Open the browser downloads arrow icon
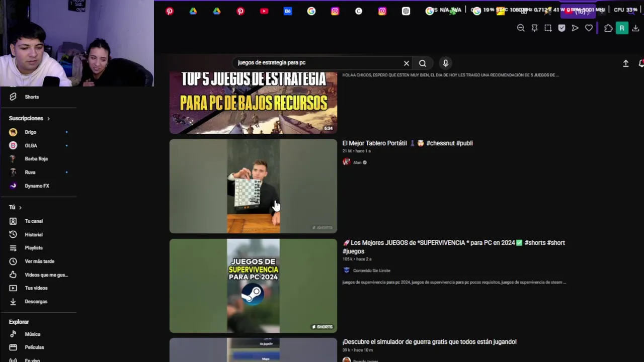Viewport: 644px width, 362px height. point(636,28)
